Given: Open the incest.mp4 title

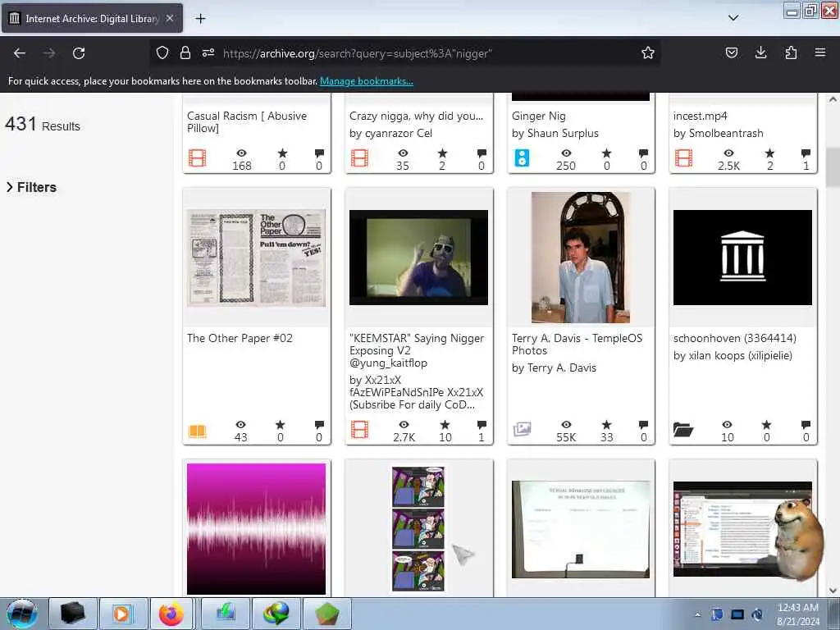Looking at the screenshot, I should pyautogui.click(x=701, y=116).
